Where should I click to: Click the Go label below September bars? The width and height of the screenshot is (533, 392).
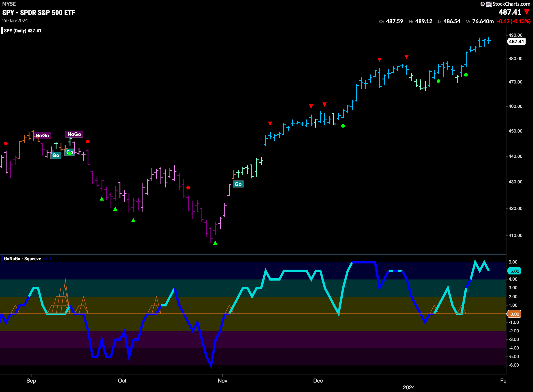coord(56,155)
